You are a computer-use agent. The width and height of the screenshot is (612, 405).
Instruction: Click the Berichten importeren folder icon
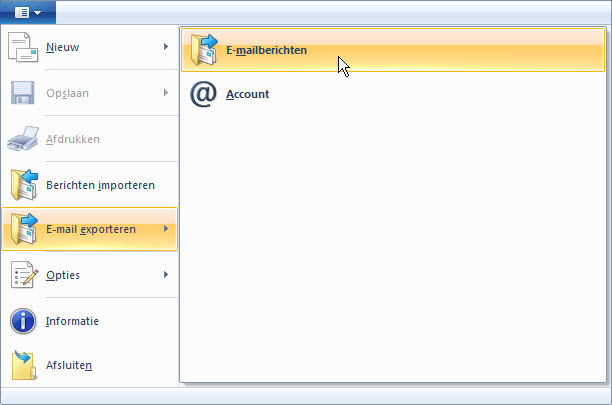pyautogui.click(x=23, y=185)
